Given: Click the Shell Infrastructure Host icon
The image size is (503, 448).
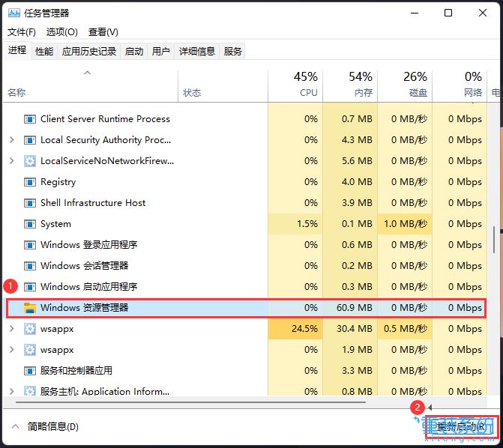Looking at the screenshot, I should (30, 203).
